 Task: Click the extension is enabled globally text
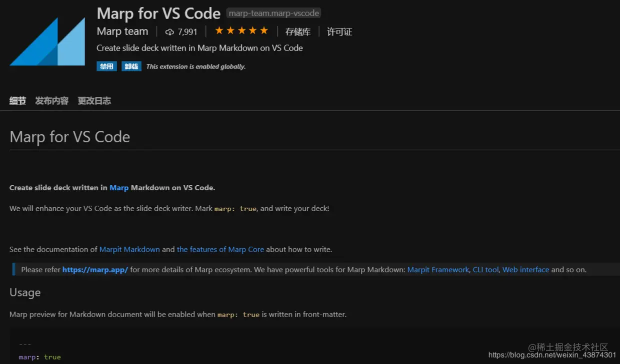tap(196, 66)
